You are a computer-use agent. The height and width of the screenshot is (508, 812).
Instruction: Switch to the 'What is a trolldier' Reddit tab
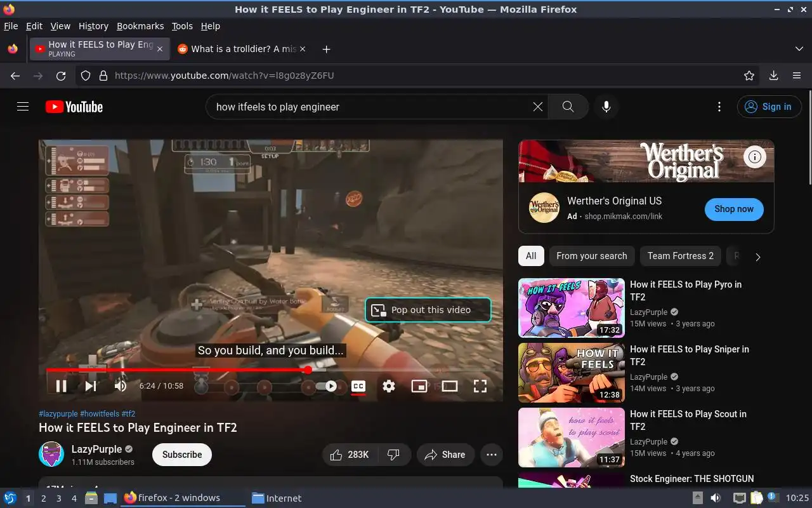241,49
